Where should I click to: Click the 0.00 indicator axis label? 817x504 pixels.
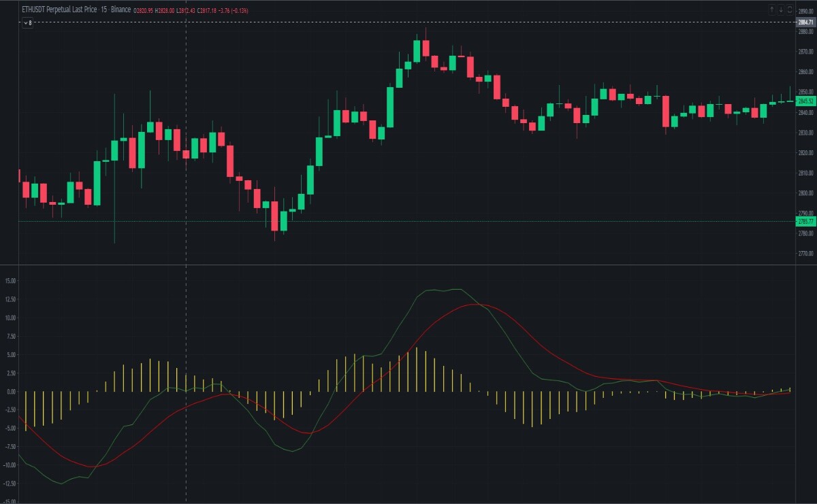[x=11, y=392]
